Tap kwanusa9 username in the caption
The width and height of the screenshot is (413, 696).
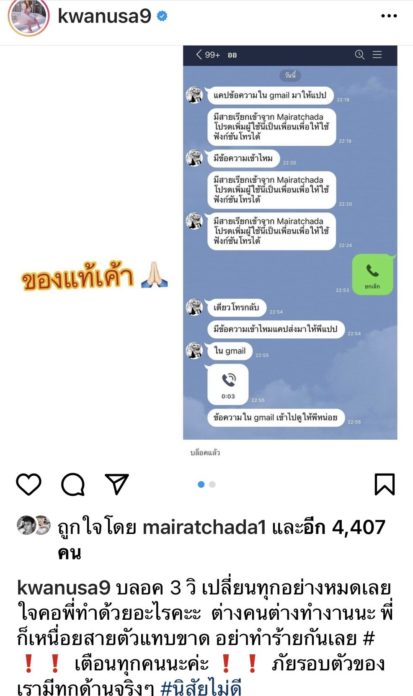coord(64,588)
